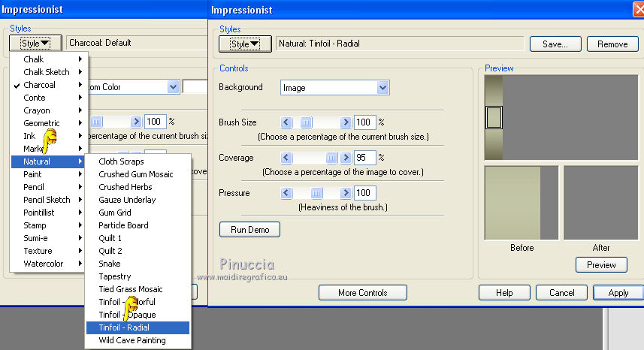Select Paint in the Style menu
The width and height of the screenshot is (644, 350).
[47, 174]
